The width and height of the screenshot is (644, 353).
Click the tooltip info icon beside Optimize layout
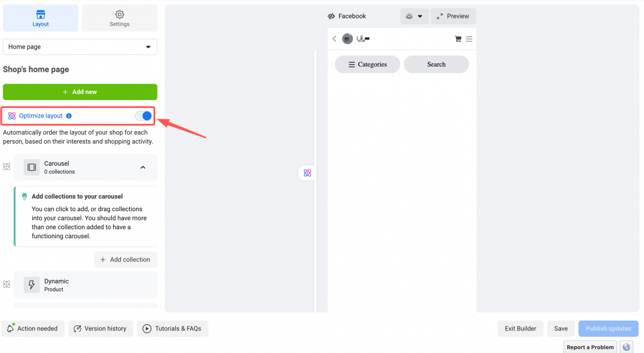69,115
